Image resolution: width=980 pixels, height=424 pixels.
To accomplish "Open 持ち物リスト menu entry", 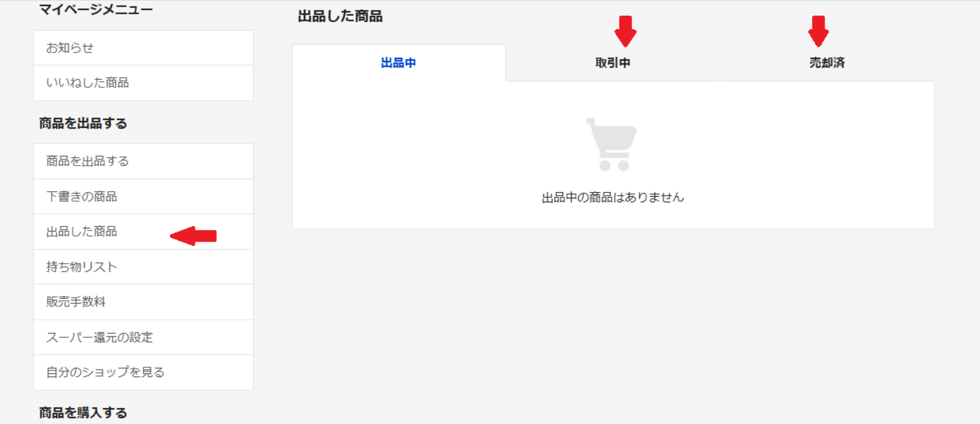I will point(143,267).
